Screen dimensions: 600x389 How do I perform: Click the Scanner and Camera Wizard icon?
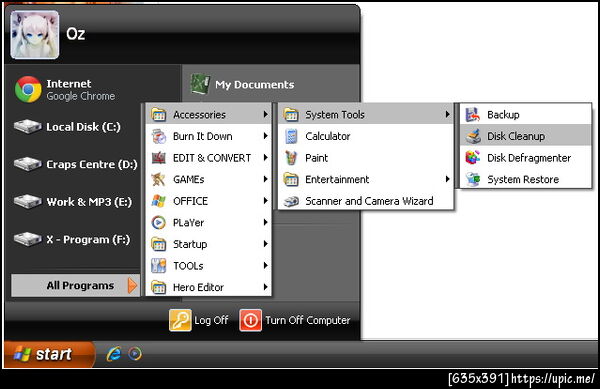click(x=291, y=201)
